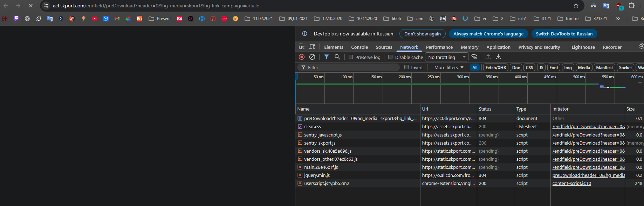Tick the Invert filter checkbox
Screen dimensions: 644x206
click(x=406, y=67)
